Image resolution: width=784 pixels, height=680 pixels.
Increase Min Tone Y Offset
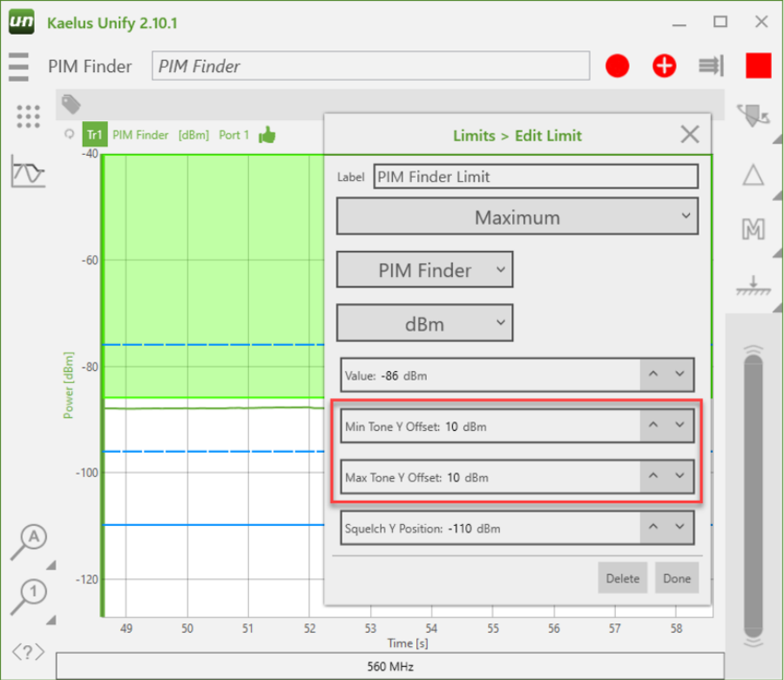point(653,425)
